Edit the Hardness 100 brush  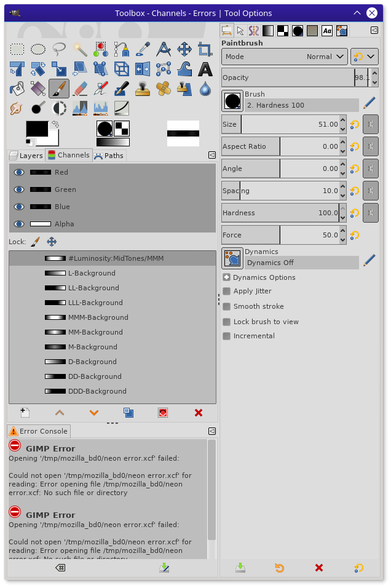pyautogui.click(x=369, y=102)
